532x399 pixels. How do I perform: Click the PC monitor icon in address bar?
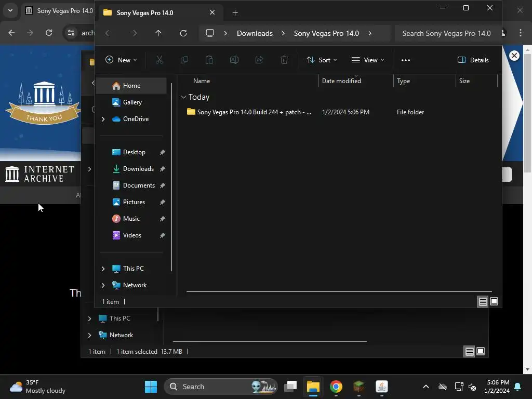210,33
